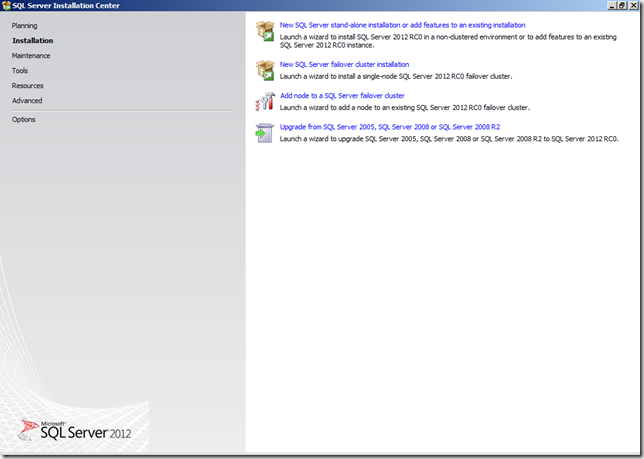Viewport: 644px width, 459px height.
Task: Launch New SQL Server stand-alone installation link
Action: click(402, 25)
